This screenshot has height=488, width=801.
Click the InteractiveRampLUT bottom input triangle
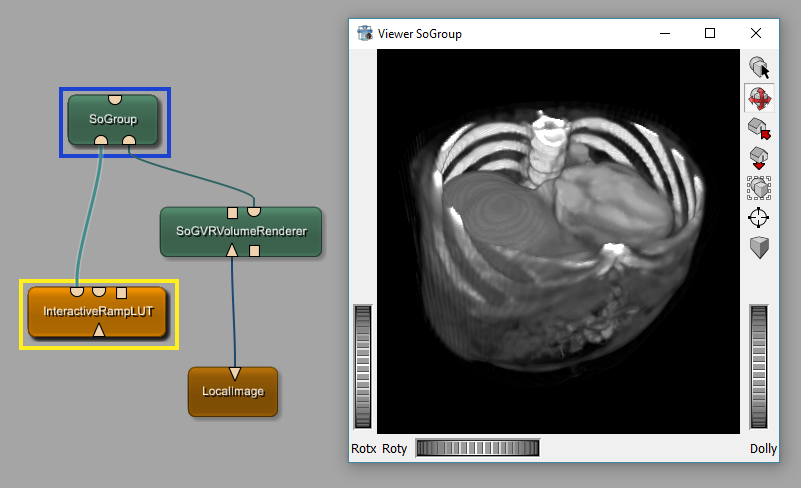(98, 331)
